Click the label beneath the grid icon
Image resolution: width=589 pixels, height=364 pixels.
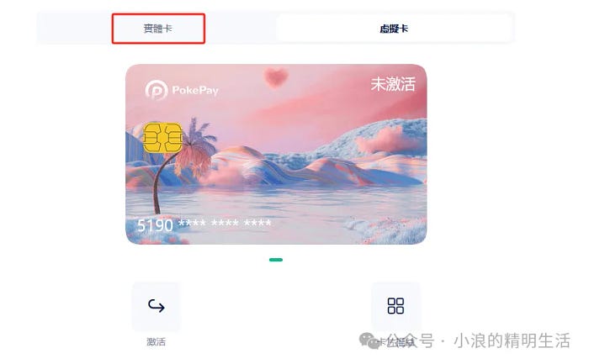(x=395, y=342)
